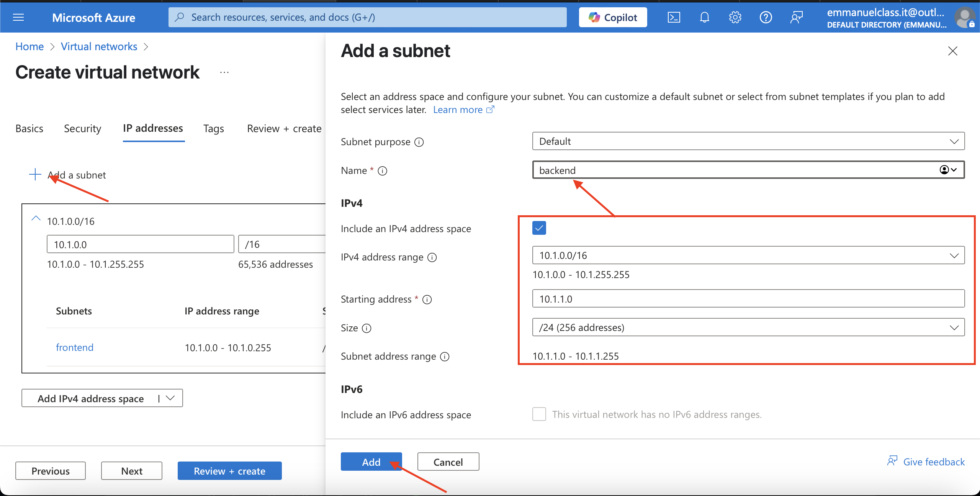Click the feedback icon in top bar
The width and height of the screenshot is (980, 496).
tap(796, 17)
